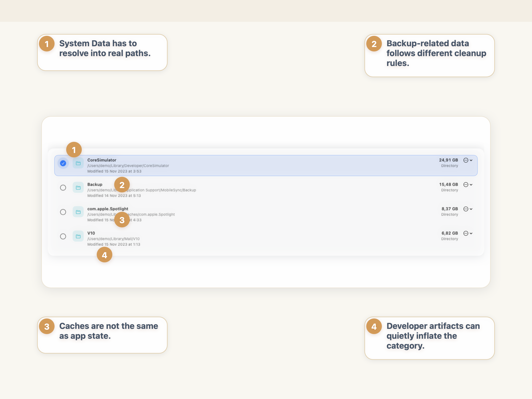Open the ellipsis menu for com.apple.Spotlight
The height and width of the screenshot is (399, 532).
465,209
